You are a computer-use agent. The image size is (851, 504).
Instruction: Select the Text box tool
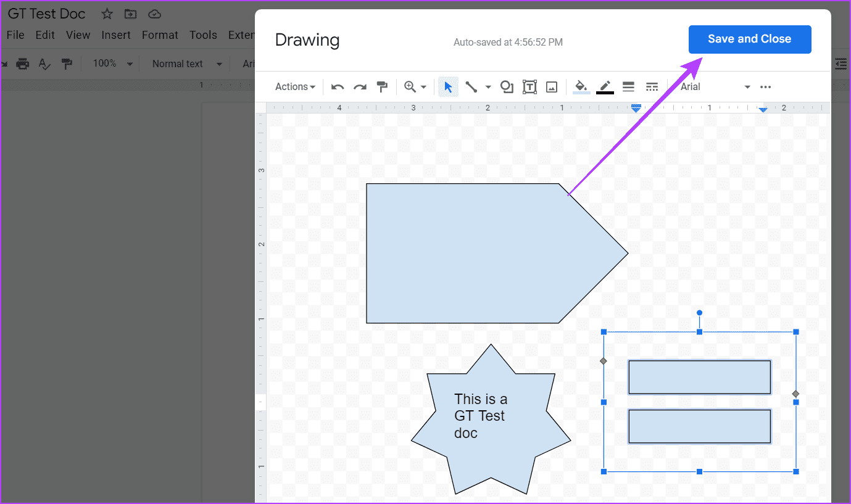(x=529, y=87)
